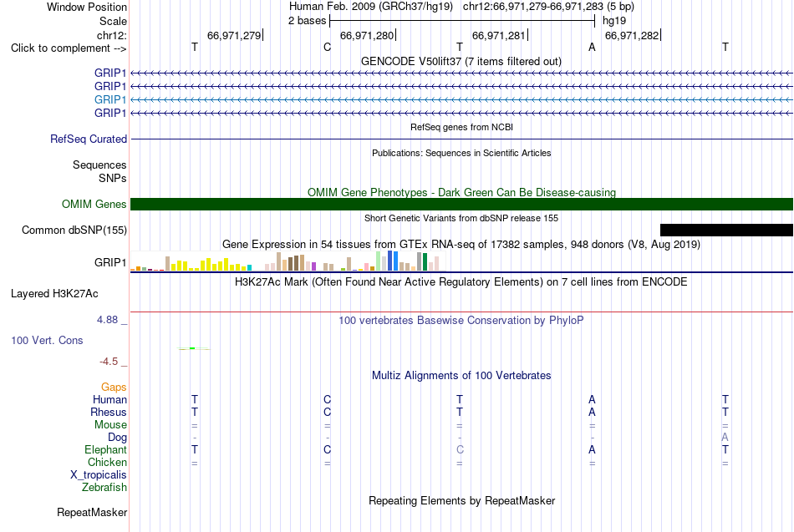794x532 pixels.
Task: Open the 100 Vert. Cons track label
Action: (47, 340)
